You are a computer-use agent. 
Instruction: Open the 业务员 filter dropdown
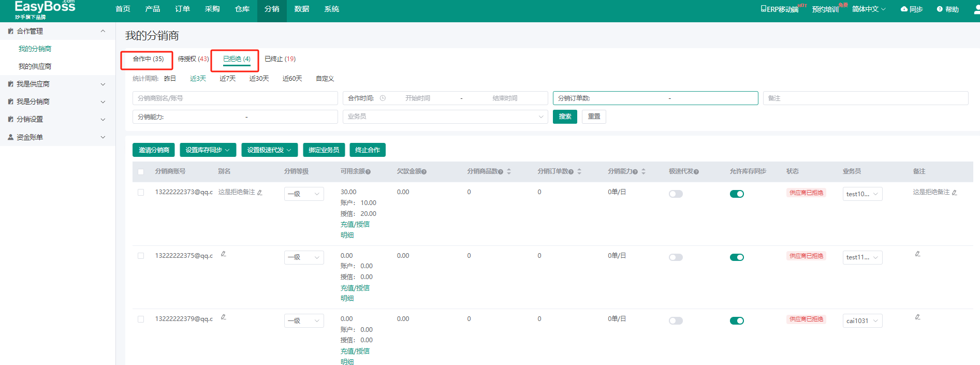(x=445, y=117)
